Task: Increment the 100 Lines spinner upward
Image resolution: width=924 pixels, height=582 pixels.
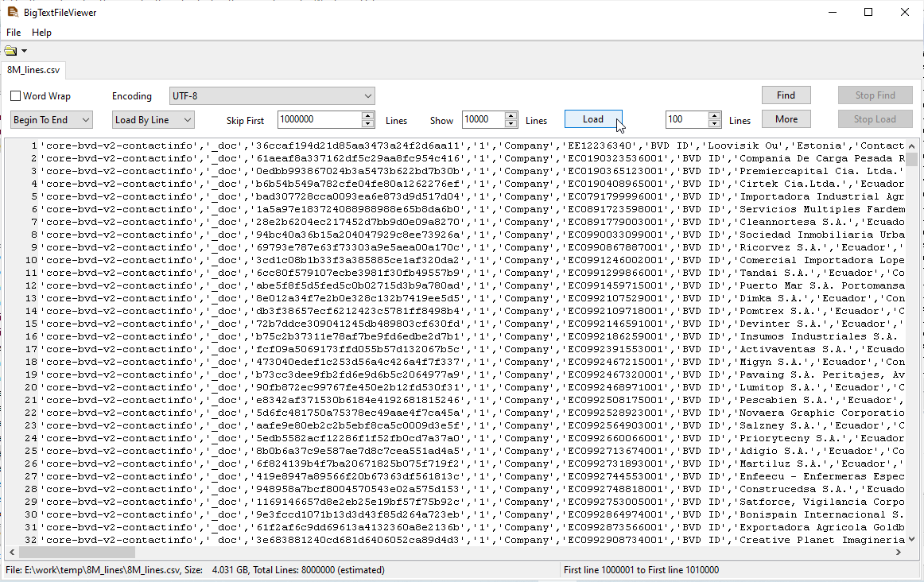Action: (x=714, y=116)
